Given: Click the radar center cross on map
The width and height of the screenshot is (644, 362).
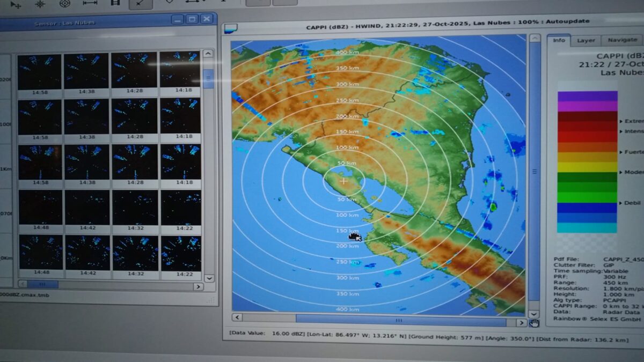Looking at the screenshot, I should 343,181.
